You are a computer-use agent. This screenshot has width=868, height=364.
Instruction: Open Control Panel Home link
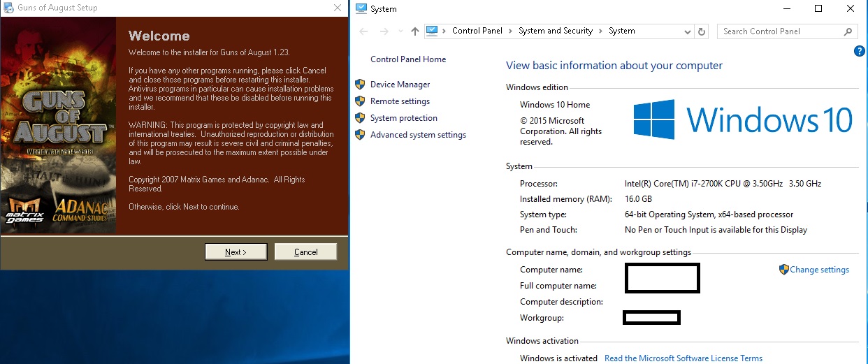(x=408, y=59)
